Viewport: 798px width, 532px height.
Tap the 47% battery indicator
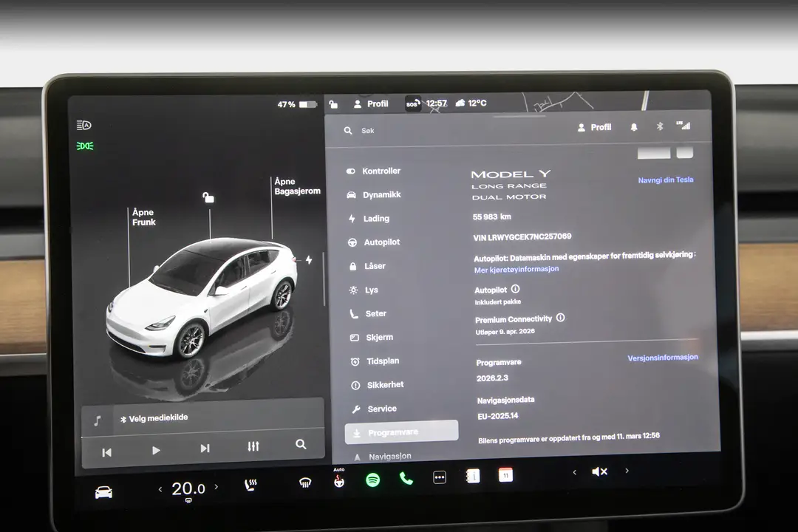pos(297,104)
